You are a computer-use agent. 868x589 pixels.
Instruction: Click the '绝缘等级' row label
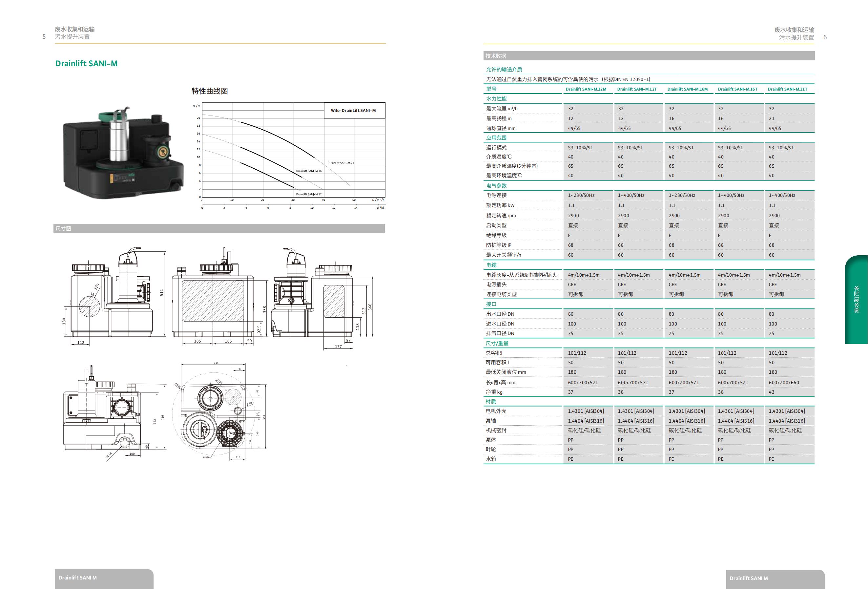(x=496, y=235)
